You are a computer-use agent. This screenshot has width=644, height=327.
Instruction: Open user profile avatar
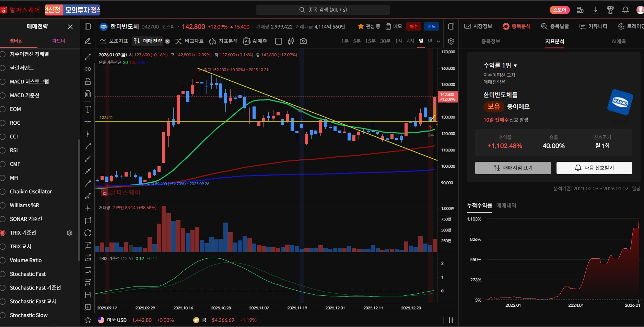pyautogui.click(x=640, y=10)
